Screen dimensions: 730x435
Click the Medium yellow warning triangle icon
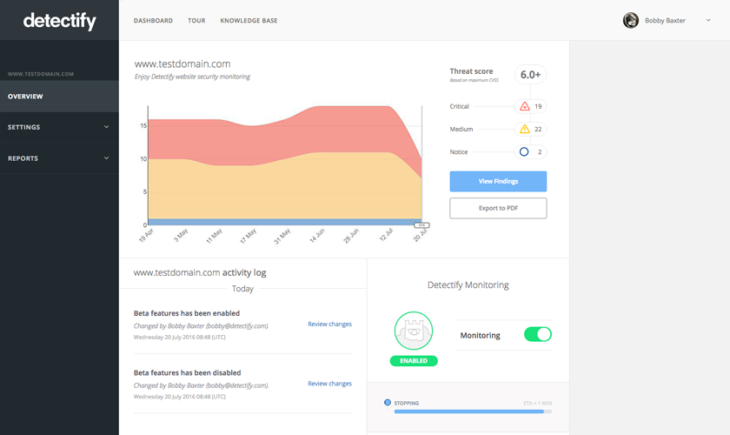[525, 129]
